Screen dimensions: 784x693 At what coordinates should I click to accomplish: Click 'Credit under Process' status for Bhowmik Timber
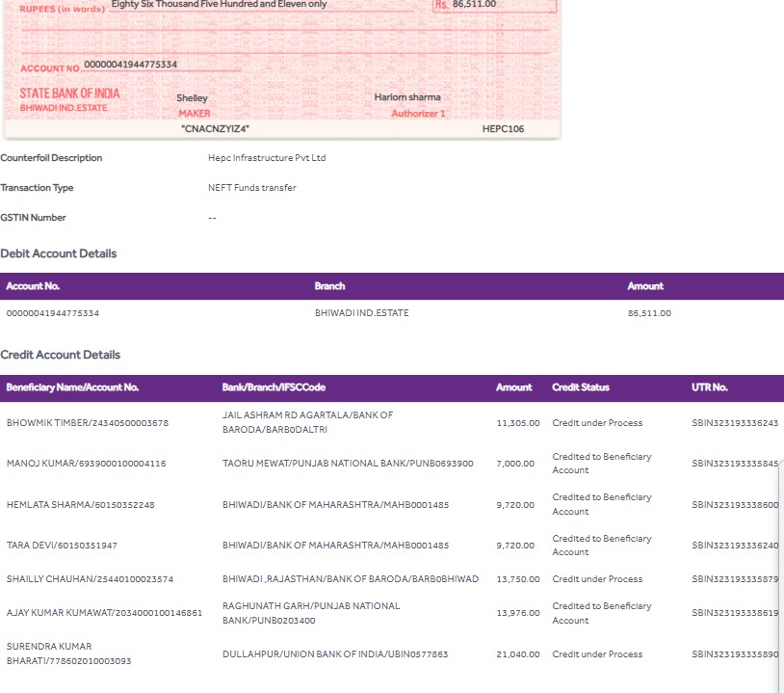point(597,423)
